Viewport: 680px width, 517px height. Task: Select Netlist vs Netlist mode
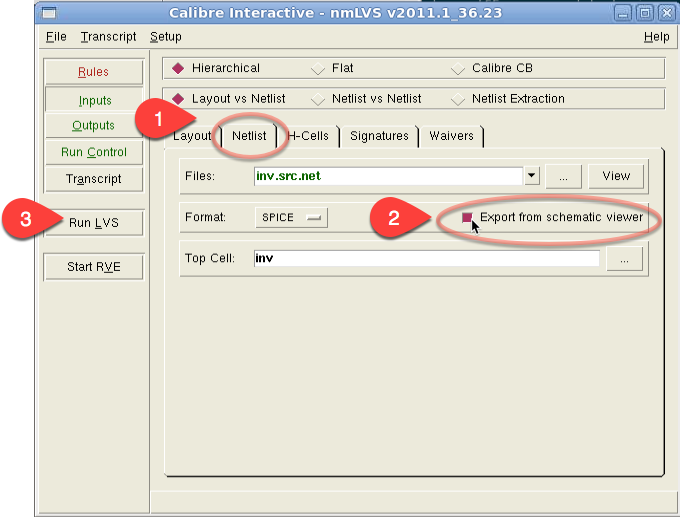tap(318, 99)
